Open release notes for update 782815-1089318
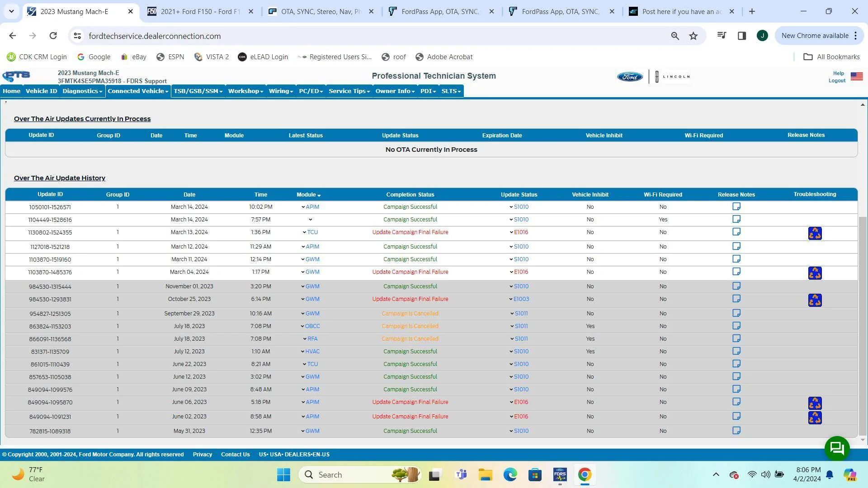868x488 pixels. [x=736, y=431]
